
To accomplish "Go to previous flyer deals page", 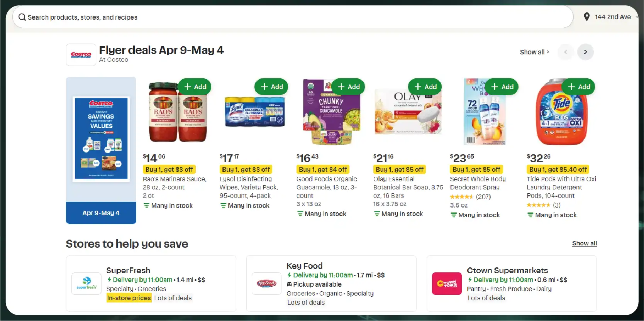I will click(566, 52).
